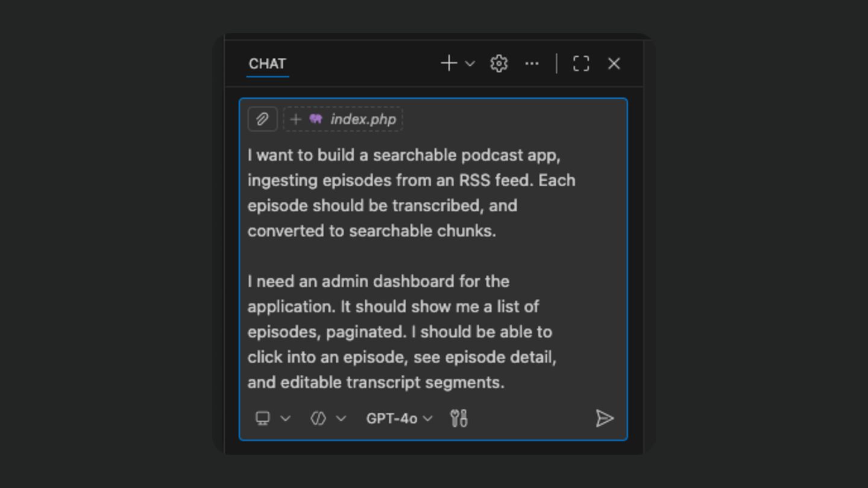Click the monitor-shaped icon below the prompt
This screenshot has height=488, width=868.
click(x=263, y=418)
